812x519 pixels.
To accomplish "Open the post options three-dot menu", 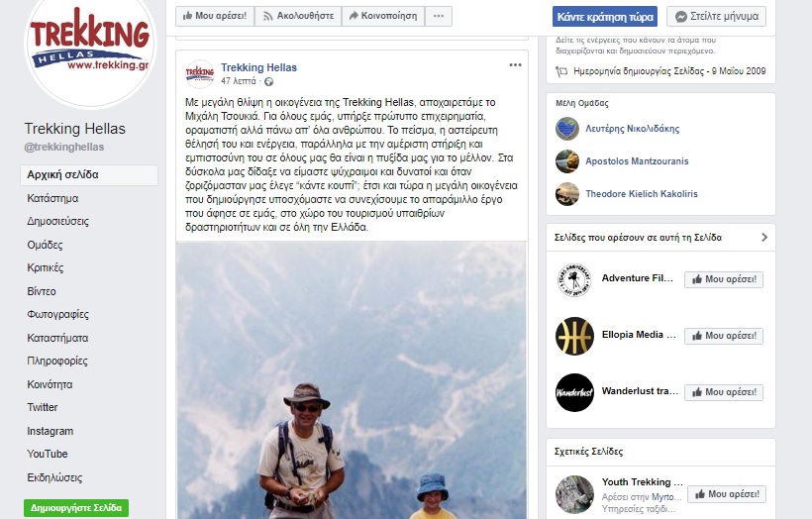I will [x=515, y=64].
